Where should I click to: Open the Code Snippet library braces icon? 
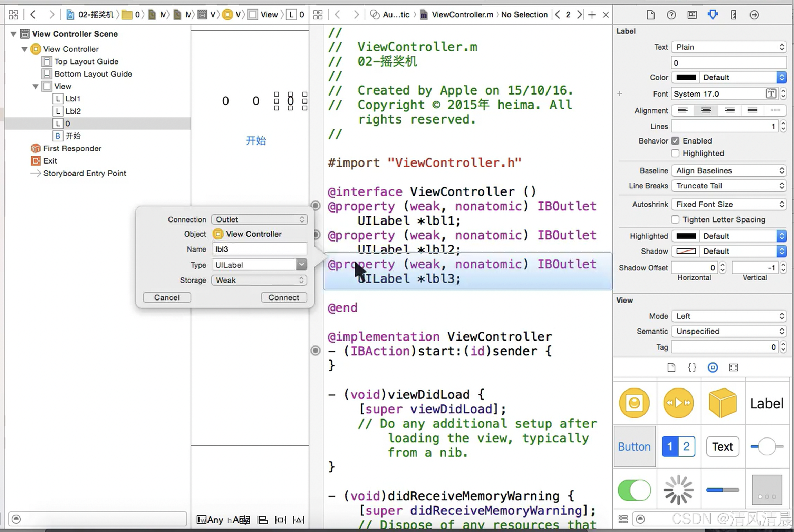pyautogui.click(x=692, y=367)
